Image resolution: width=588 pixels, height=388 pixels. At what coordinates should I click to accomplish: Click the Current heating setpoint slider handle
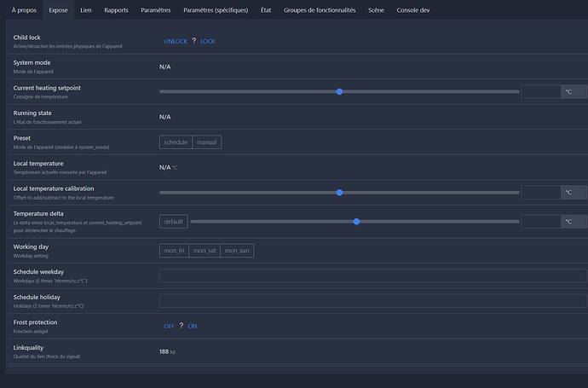coord(339,91)
